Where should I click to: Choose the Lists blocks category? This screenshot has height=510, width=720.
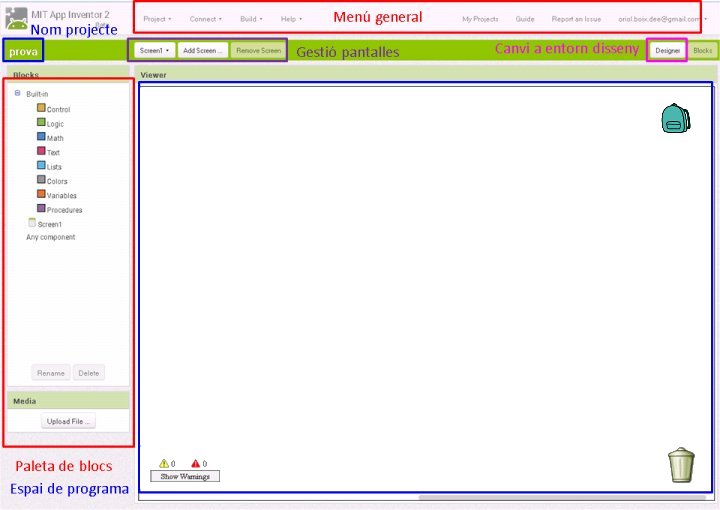click(54, 167)
